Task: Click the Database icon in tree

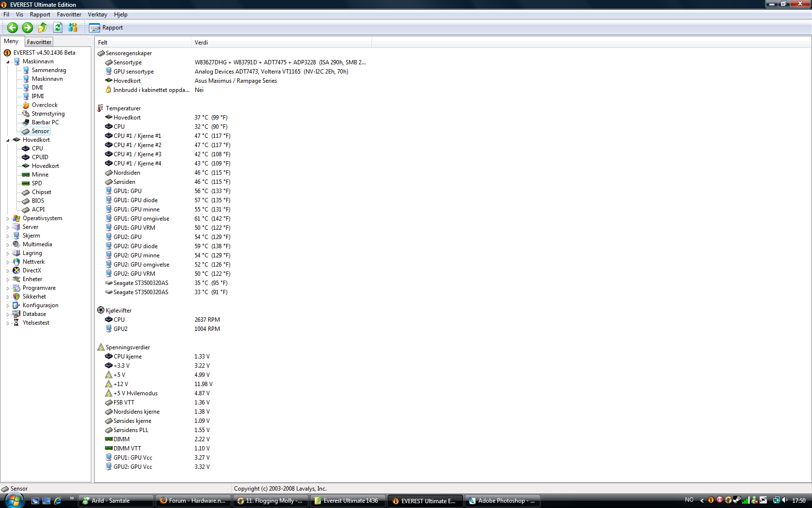Action: (16, 314)
